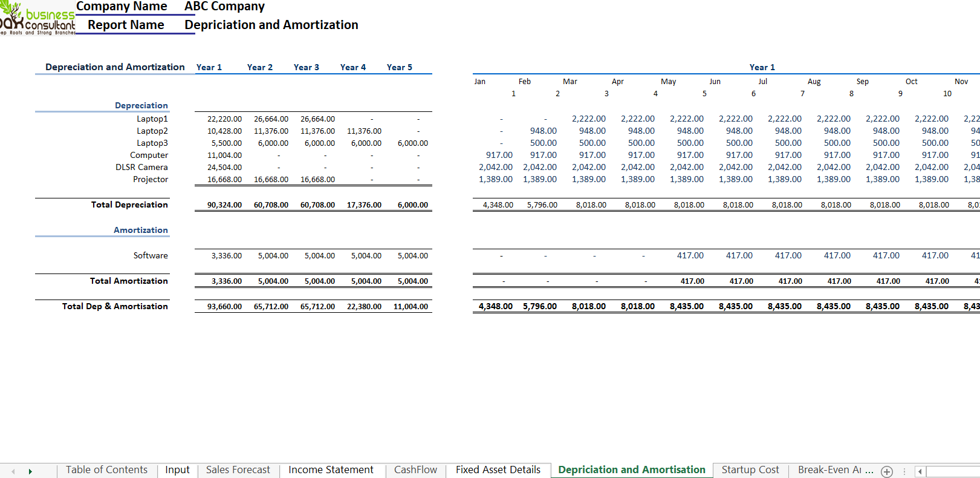This screenshot has width=980, height=478.
Task: Select the Oct month header
Action: [912, 82]
